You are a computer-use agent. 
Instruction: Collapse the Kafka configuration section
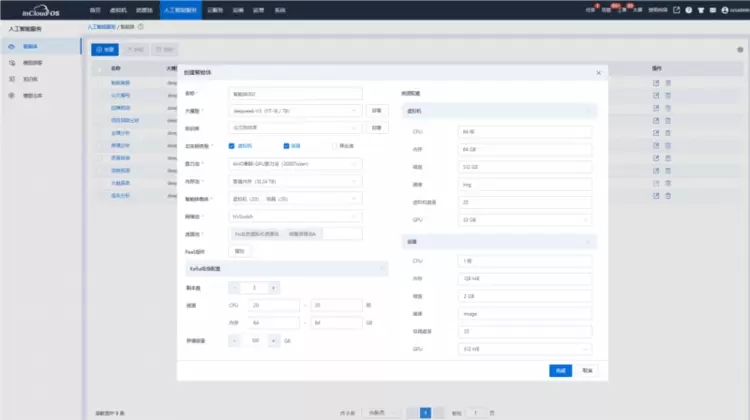click(287, 269)
